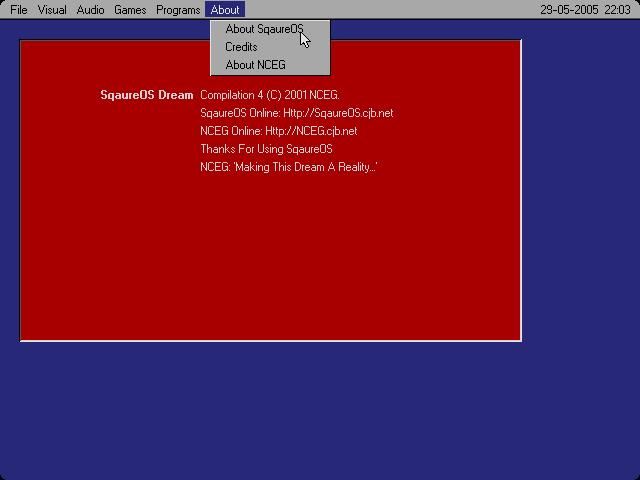Open the File menu
The width and height of the screenshot is (640, 480).
19,10
